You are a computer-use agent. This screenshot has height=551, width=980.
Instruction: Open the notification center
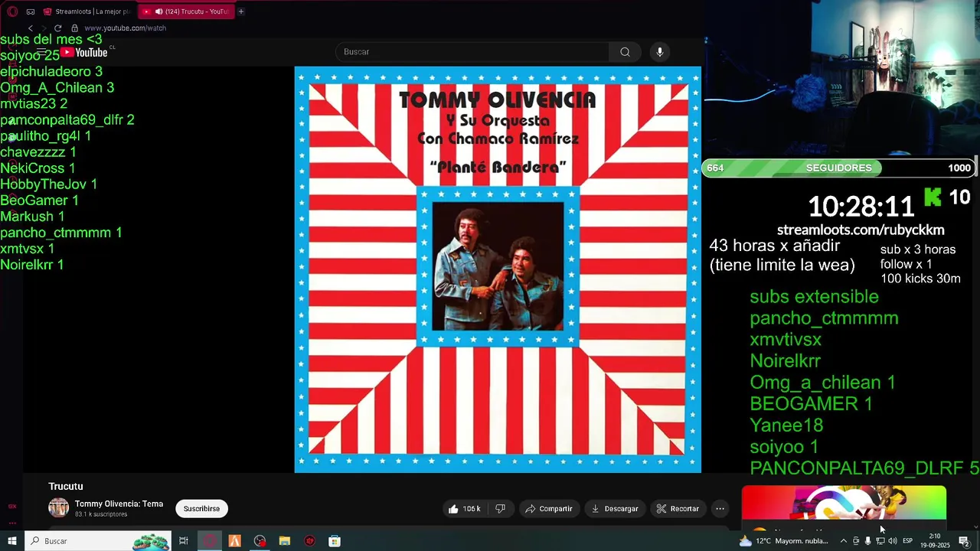(964, 541)
